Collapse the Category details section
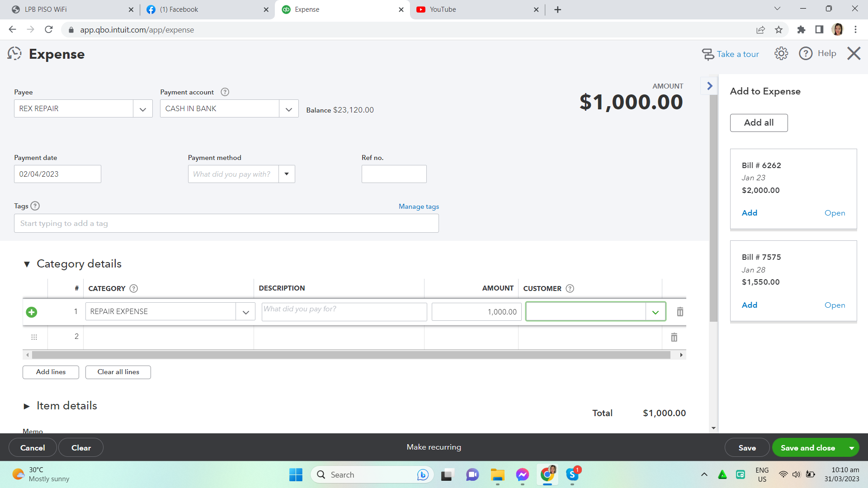Image resolution: width=868 pixels, height=488 pixels. point(27,264)
